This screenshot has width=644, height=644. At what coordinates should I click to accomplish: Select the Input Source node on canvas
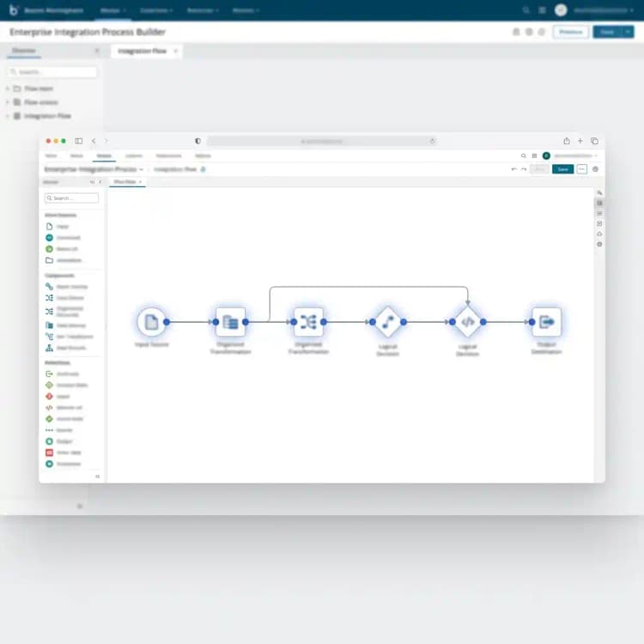click(151, 322)
